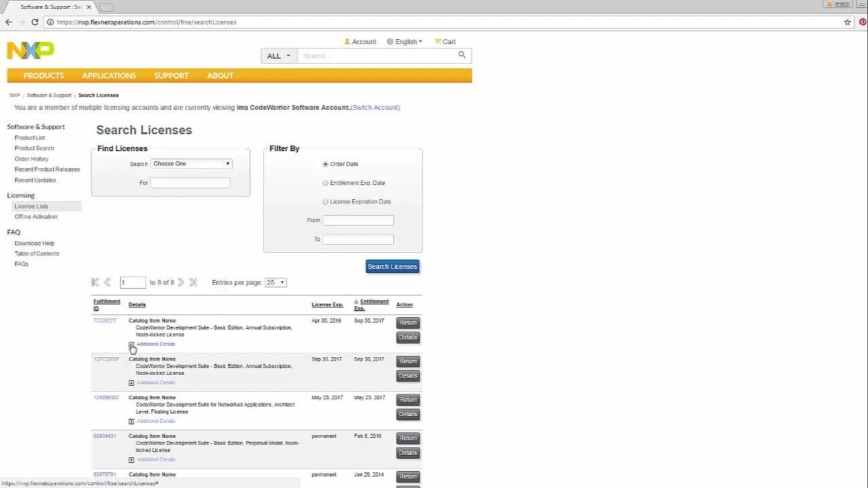Image resolution: width=868 pixels, height=488 pixels.
Task: Open the PRODUCTS menu
Action: pos(43,75)
